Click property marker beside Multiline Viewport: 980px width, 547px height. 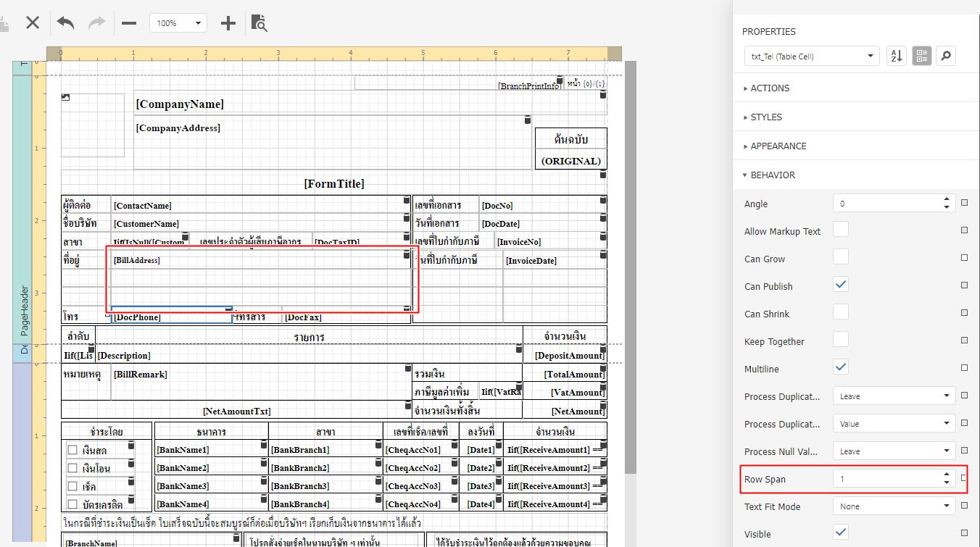965,368
